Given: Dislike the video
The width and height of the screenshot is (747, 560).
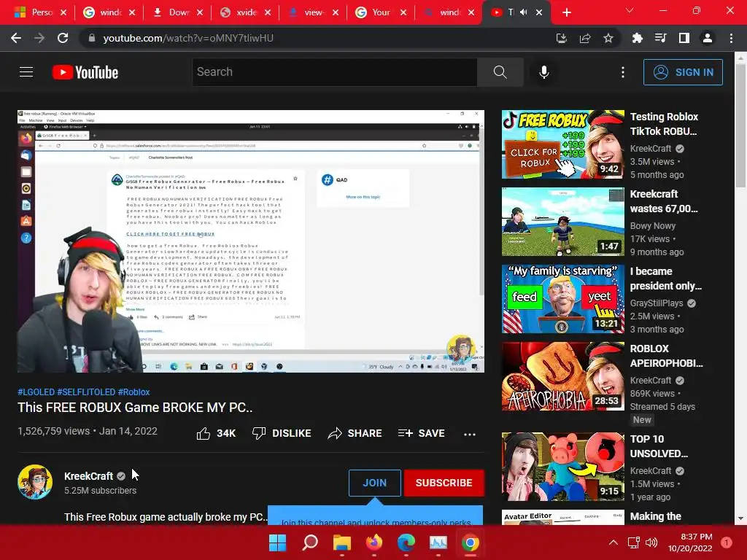Looking at the screenshot, I should tap(282, 433).
